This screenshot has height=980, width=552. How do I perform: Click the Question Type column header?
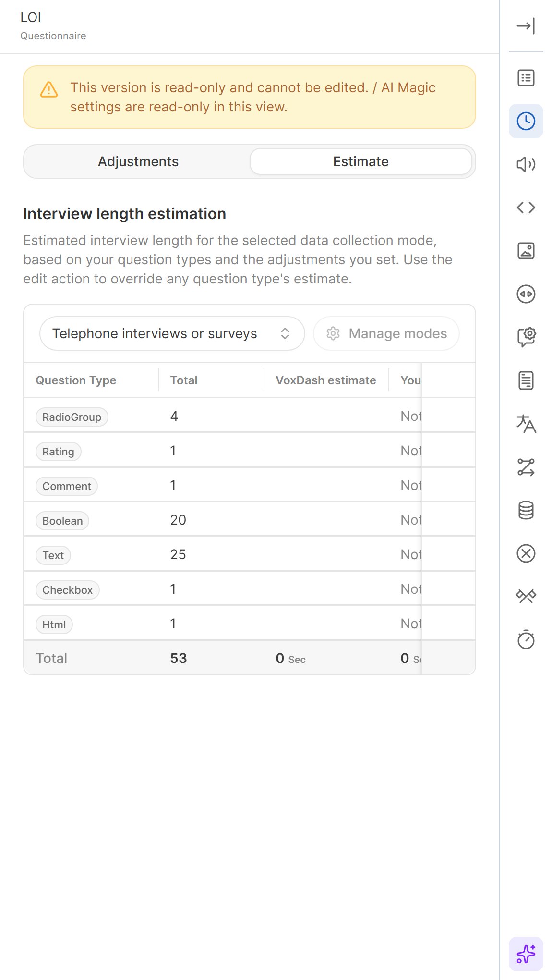point(76,380)
